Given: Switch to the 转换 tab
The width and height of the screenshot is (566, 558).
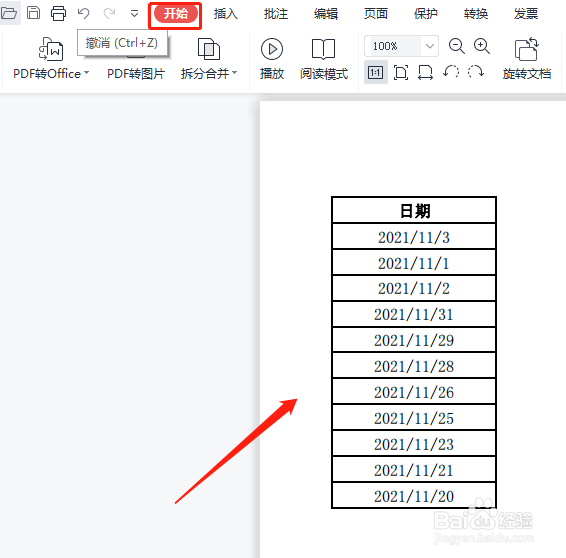Looking at the screenshot, I should (x=476, y=14).
